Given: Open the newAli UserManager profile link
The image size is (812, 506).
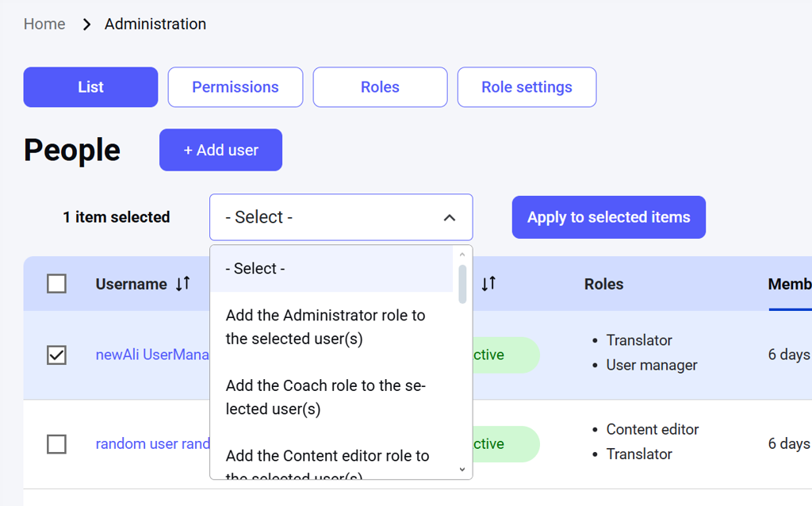Looking at the screenshot, I should tap(151, 355).
